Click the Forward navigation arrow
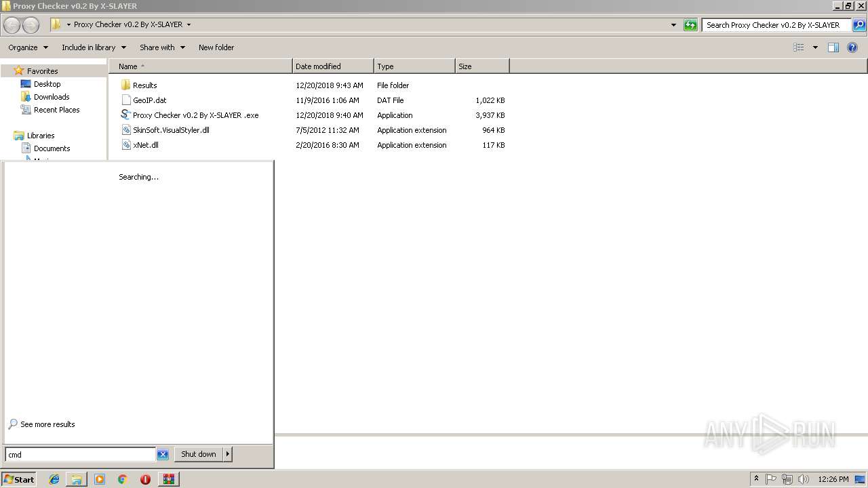 31,25
